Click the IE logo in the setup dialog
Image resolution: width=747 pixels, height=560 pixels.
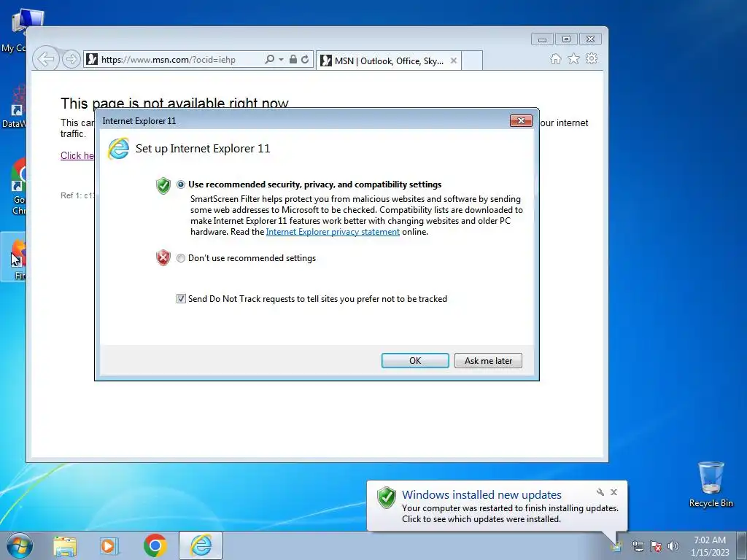118,149
